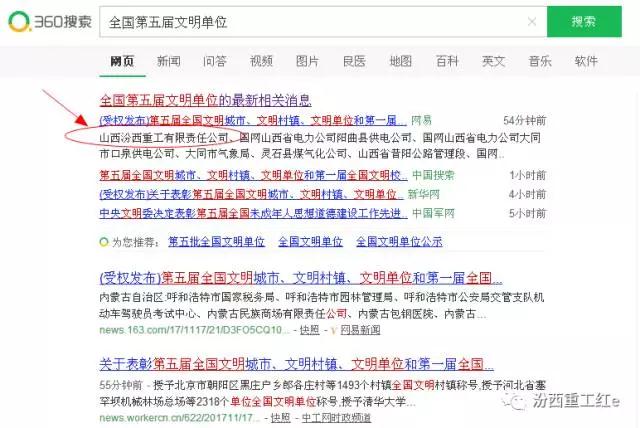The width and height of the screenshot is (640, 428).
Task: Open the 图片 tab
Action: (307, 61)
